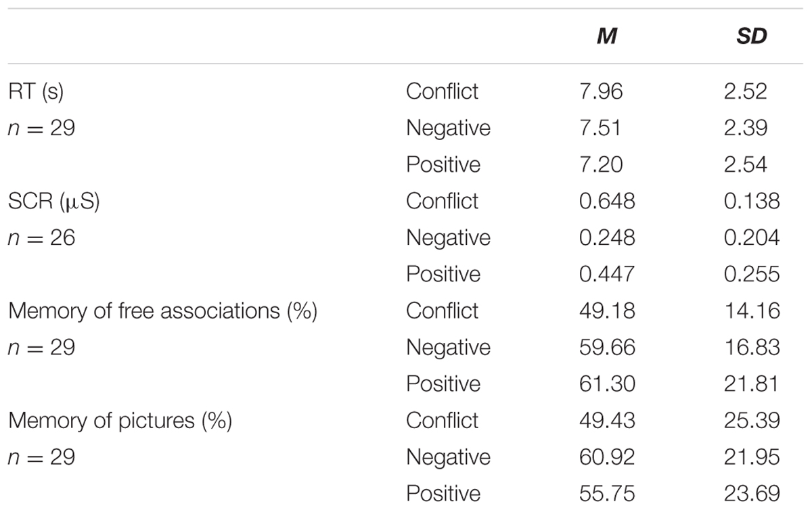Click Memory of free associations (%) label
Image resolution: width=812 pixels, height=510 pixels.
(x=162, y=311)
